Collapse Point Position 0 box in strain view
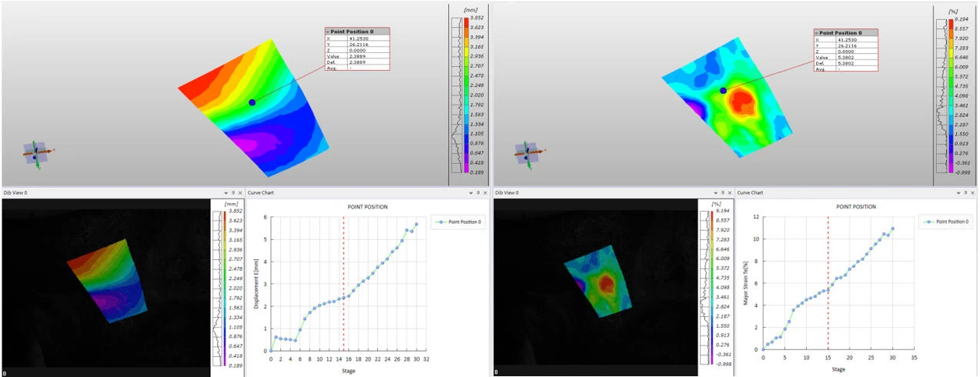The width and height of the screenshot is (980, 377). click(x=817, y=33)
